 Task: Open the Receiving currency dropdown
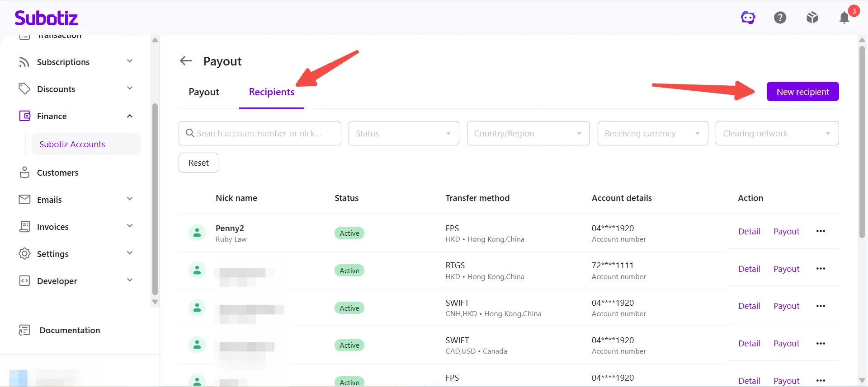tap(653, 133)
